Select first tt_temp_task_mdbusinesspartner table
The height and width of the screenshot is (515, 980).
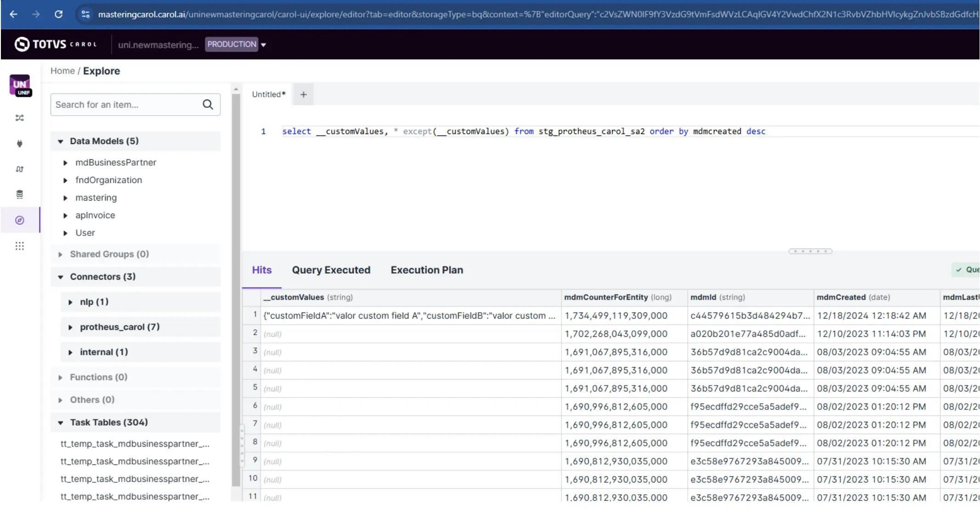(x=135, y=444)
